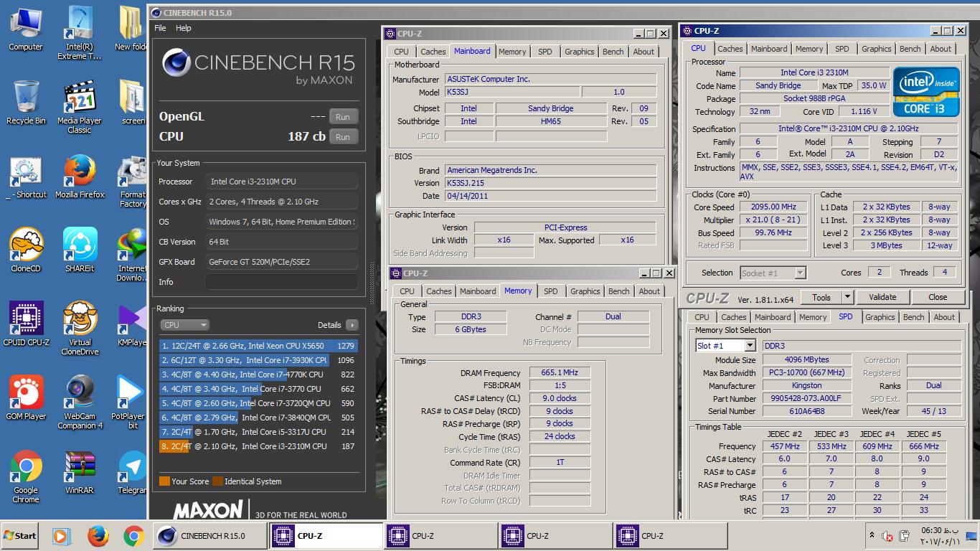Viewport: 980px width, 551px height.
Task: Launch Telegram desktop shortcut
Action: (132, 472)
